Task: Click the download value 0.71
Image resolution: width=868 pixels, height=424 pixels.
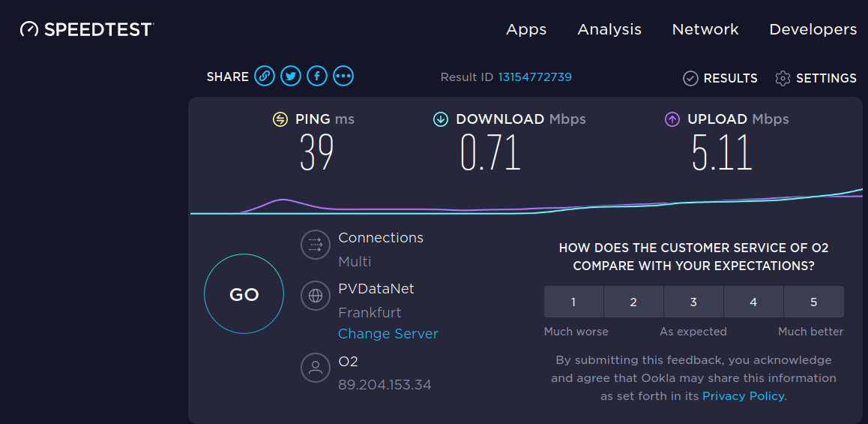Action: pos(491,152)
